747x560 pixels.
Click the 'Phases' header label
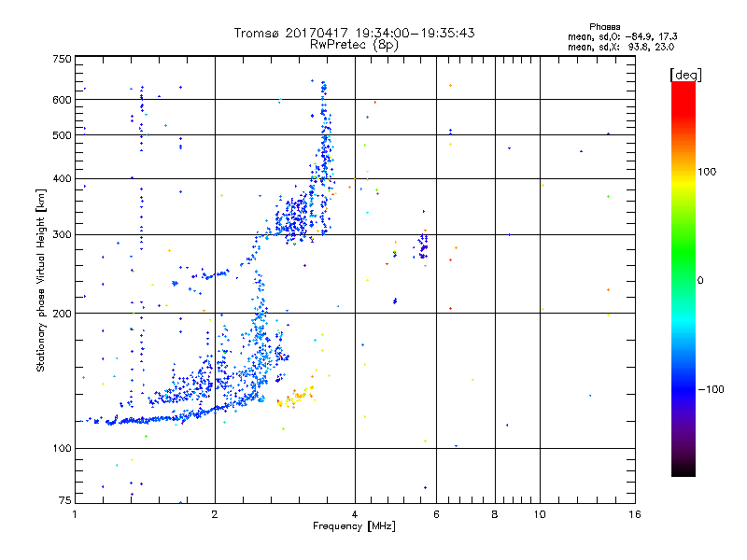pyautogui.click(x=604, y=27)
